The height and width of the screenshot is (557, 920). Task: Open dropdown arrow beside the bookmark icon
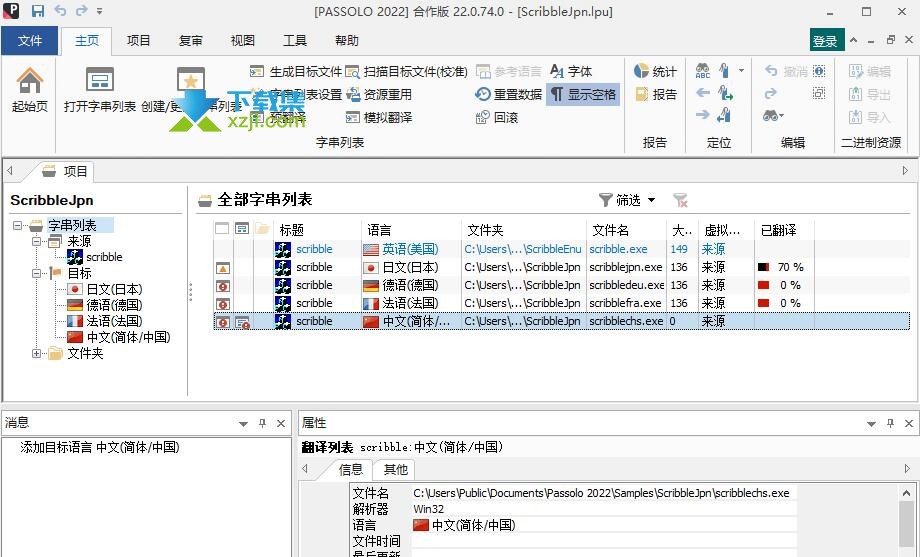pos(741,71)
